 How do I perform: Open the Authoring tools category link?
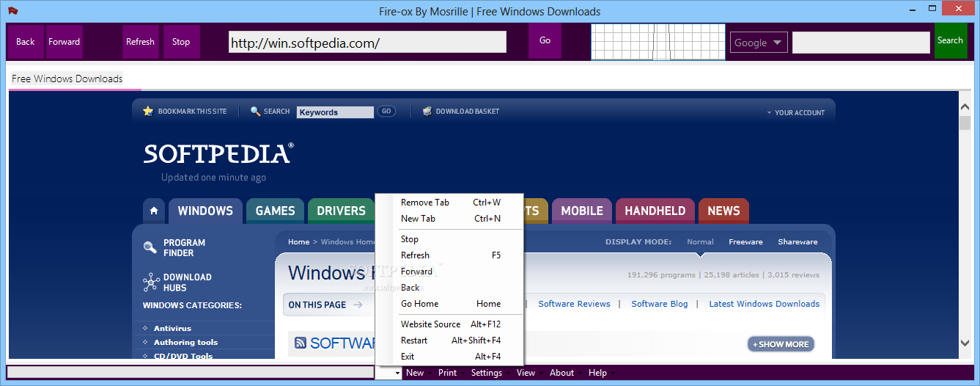tap(185, 343)
